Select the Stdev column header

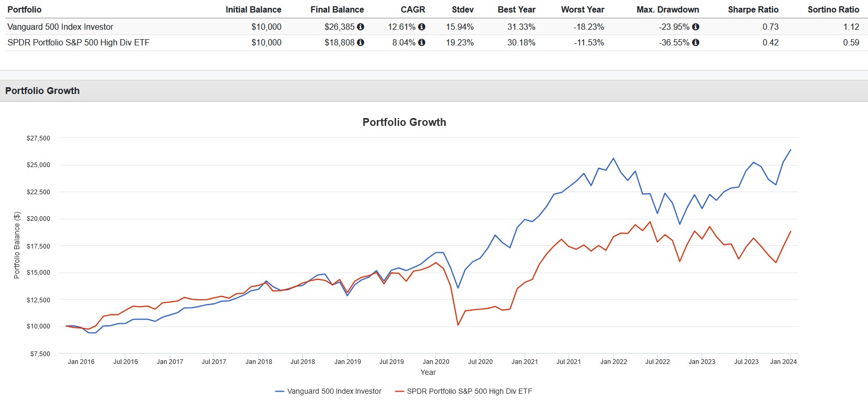click(462, 9)
